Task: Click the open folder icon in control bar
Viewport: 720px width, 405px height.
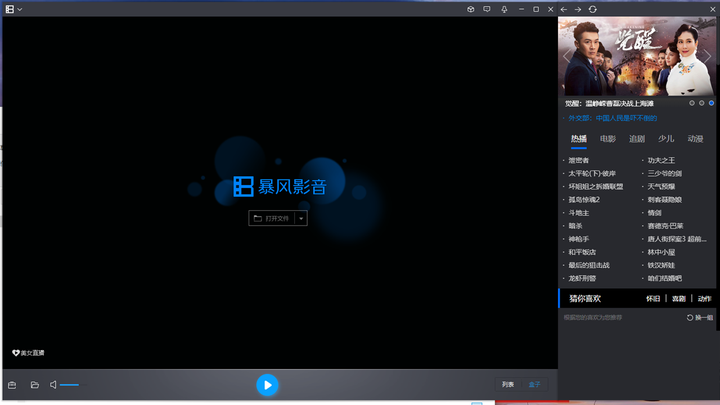Action: (34, 385)
